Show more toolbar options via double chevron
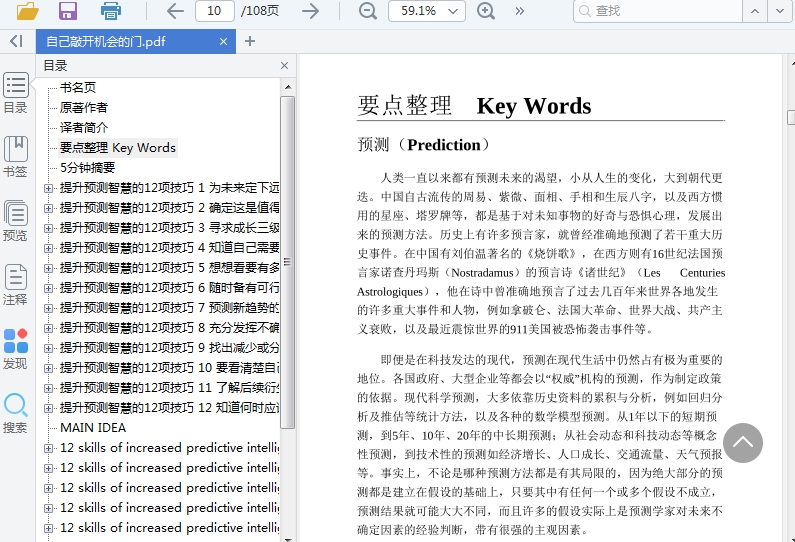The width and height of the screenshot is (795, 542). pyautogui.click(x=520, y=11)
